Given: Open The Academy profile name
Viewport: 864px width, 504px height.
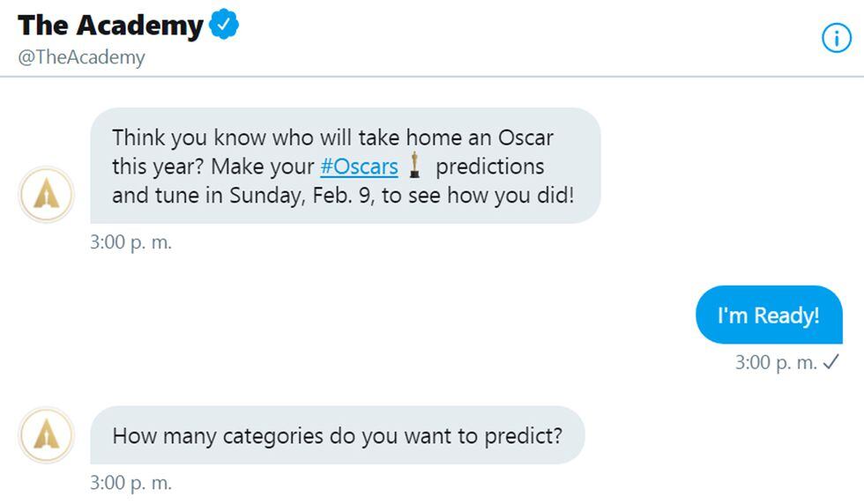Looking at the screenshot, I should [110, 26].
